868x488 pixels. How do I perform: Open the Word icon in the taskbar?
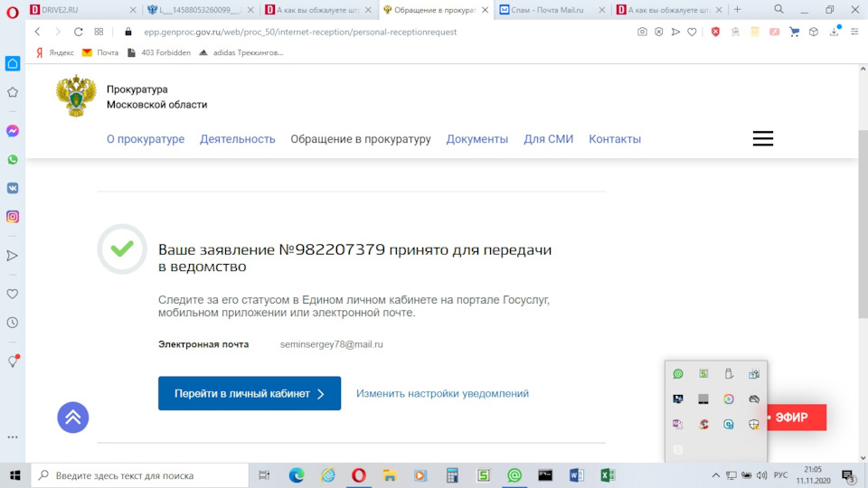(x=577, y=474)
